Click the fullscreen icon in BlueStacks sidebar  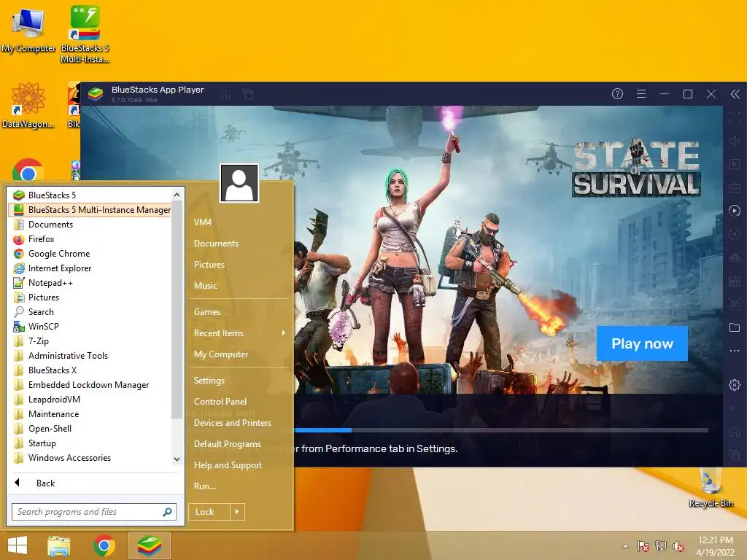735,117
